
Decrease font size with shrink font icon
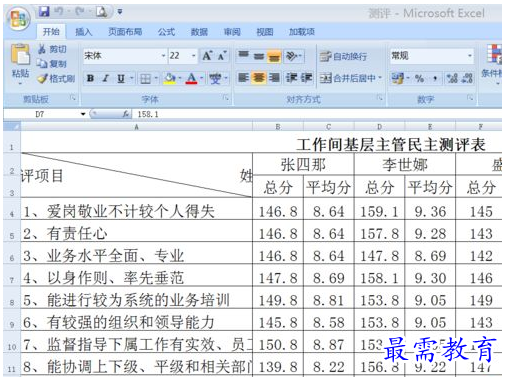[222, 56]
